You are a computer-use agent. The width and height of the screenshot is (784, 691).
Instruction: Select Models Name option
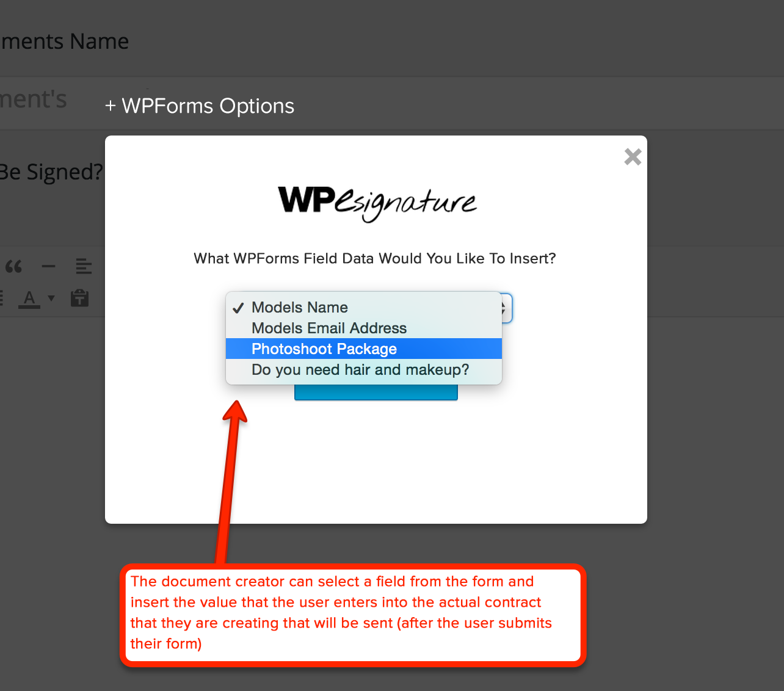[x=364, y=307]
